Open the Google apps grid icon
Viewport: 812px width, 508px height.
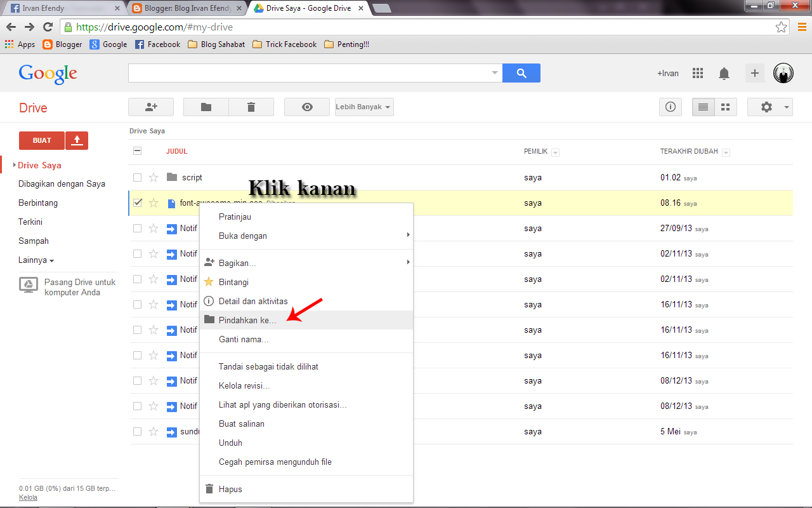tap(698, 73)
